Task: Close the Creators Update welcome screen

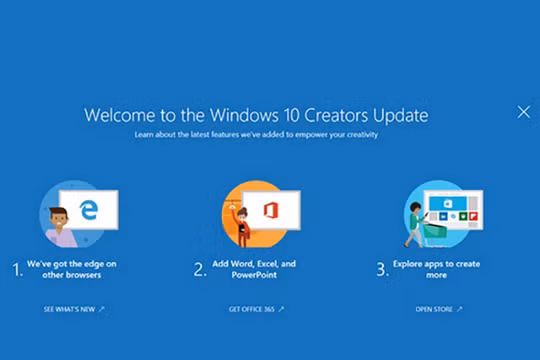Action: click(x=523, y=112)
